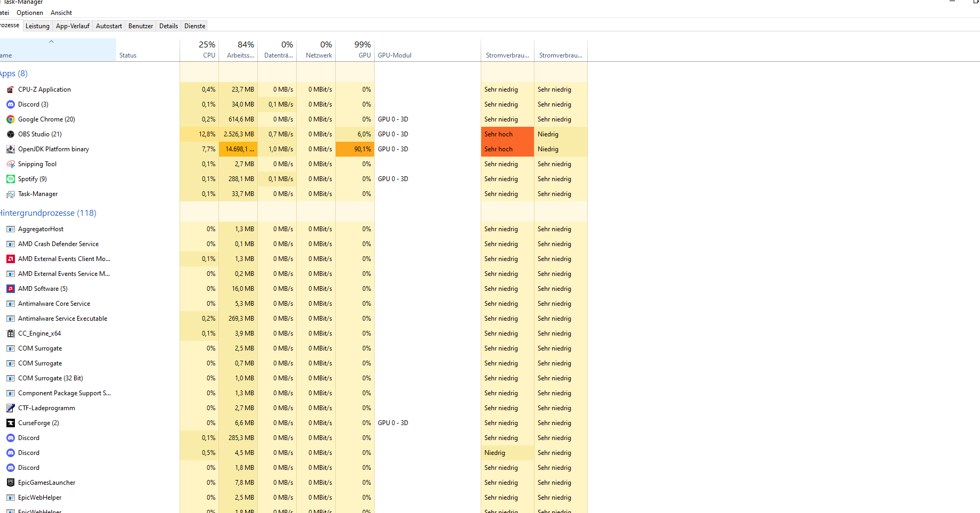
Task: Select the Apps (8) group header
Action: click(14, 74)
